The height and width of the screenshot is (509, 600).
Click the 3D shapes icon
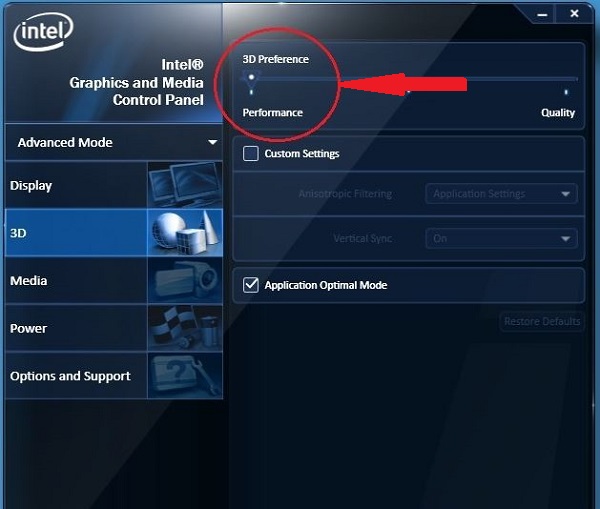pyautogui.click(x=184, y=233)
